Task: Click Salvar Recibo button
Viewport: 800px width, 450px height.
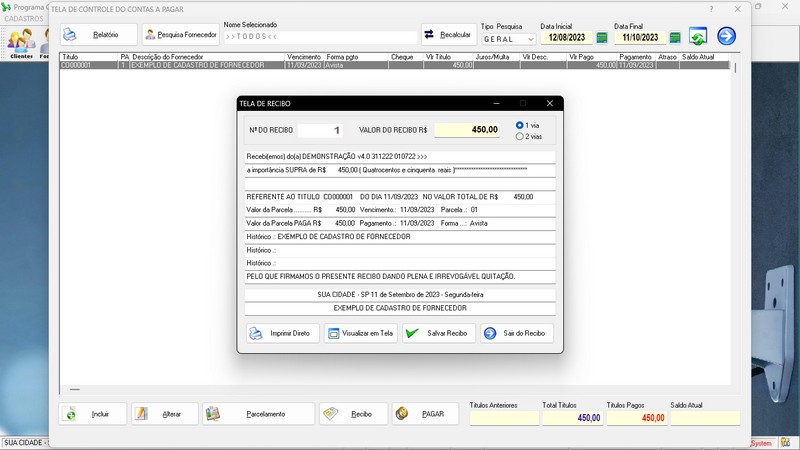Action: pos(439,333)
